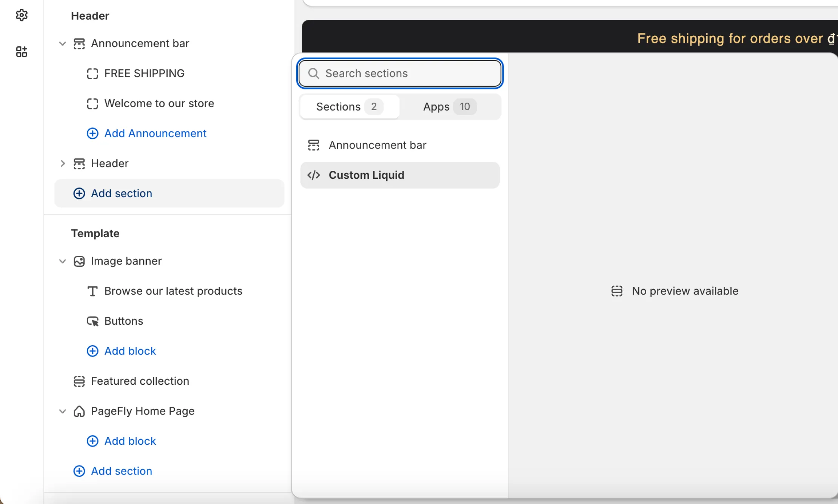Select FREE SHIPPING announcement block
This screenshot has width=838, height=504.
point(144,74)
